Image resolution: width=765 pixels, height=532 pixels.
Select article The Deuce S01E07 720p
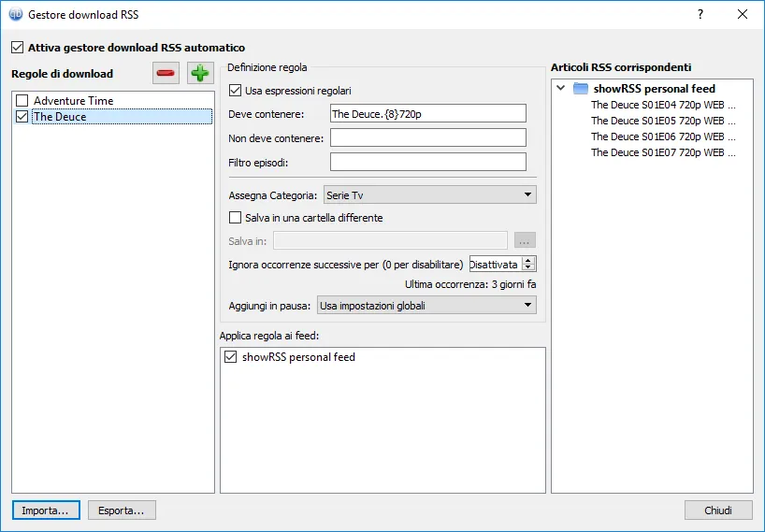click(663, 152)
